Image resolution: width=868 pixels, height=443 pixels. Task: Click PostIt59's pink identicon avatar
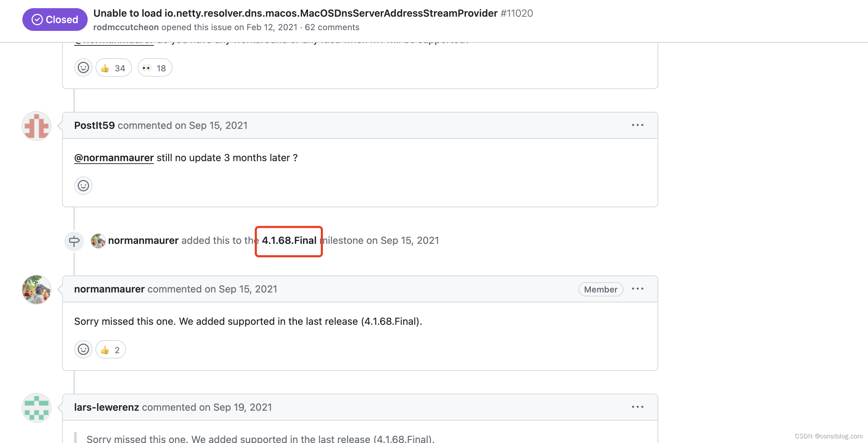pos(37,126)
